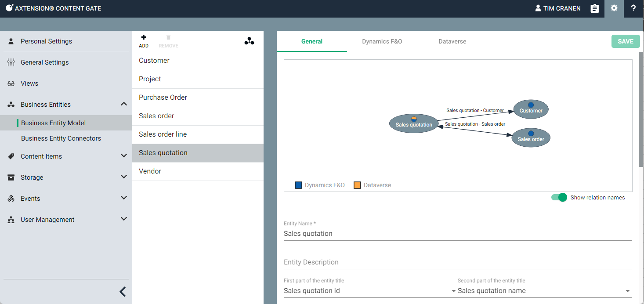Screen dimensions: 644x304
Task: Click the Remove trash icon
Action: click(x=168, y=38)
